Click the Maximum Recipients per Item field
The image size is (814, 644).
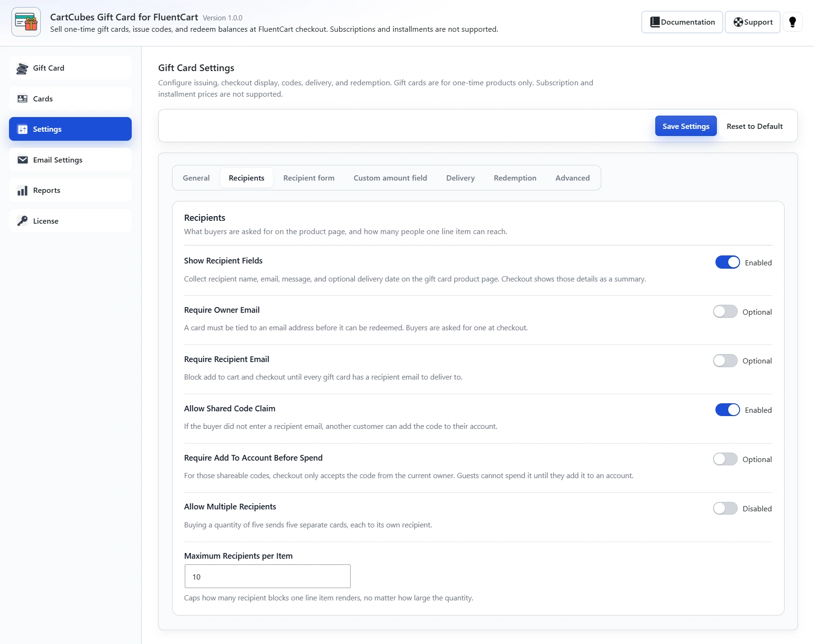[267, 576]
